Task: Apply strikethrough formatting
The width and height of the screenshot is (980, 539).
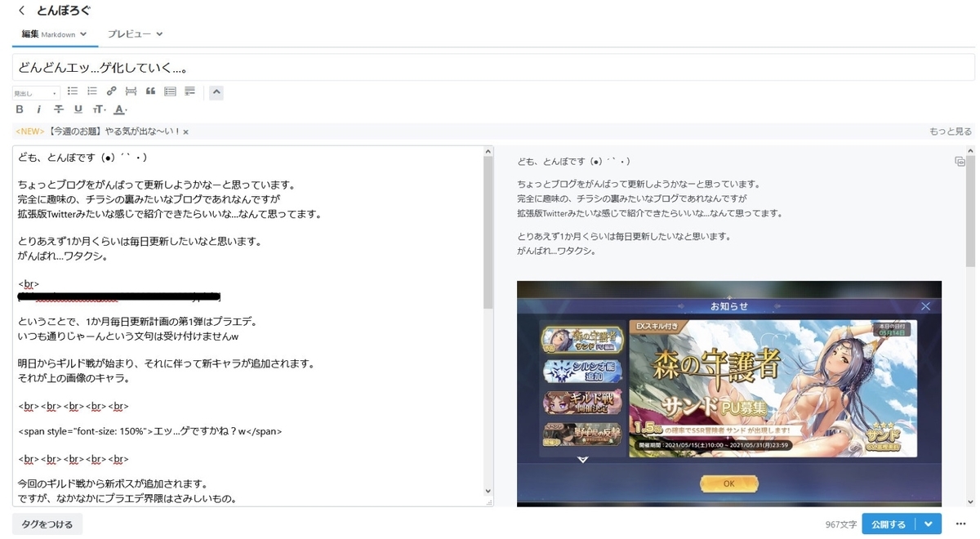Action: 58,109
